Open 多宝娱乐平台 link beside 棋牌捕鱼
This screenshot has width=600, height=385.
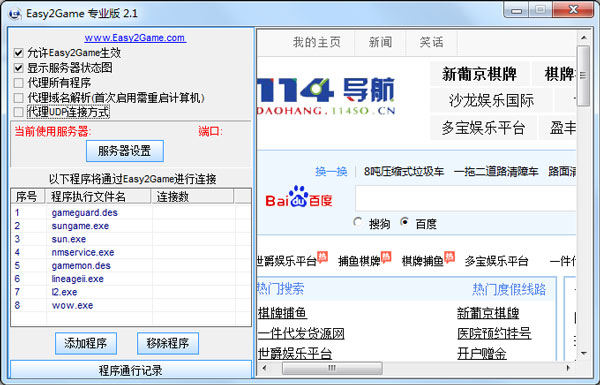pos(496,261)
